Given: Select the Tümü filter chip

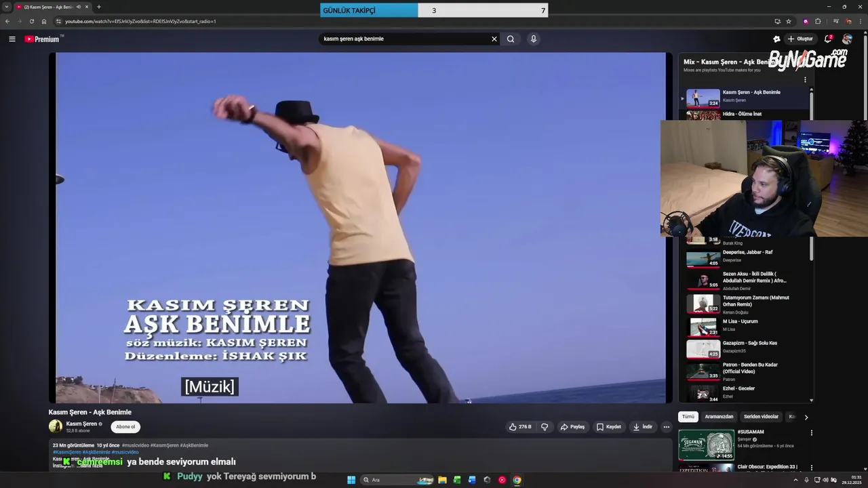Looking at the screenshot, I should [x=688, y=417].
